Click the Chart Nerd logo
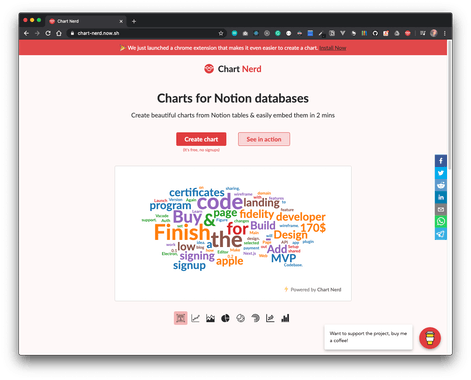The height and width of the screenshot is (380, 471). pyautogui.click(x=233, y=69)
